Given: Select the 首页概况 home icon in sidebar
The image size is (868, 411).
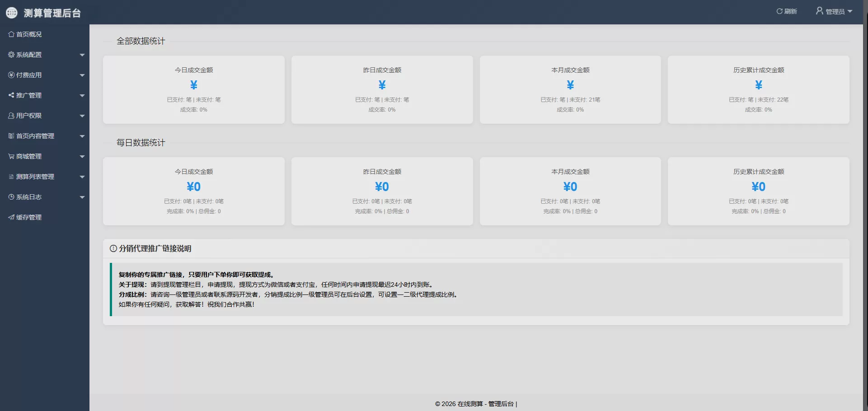Looking at the screenshot, I should click(x=11, y=34).
